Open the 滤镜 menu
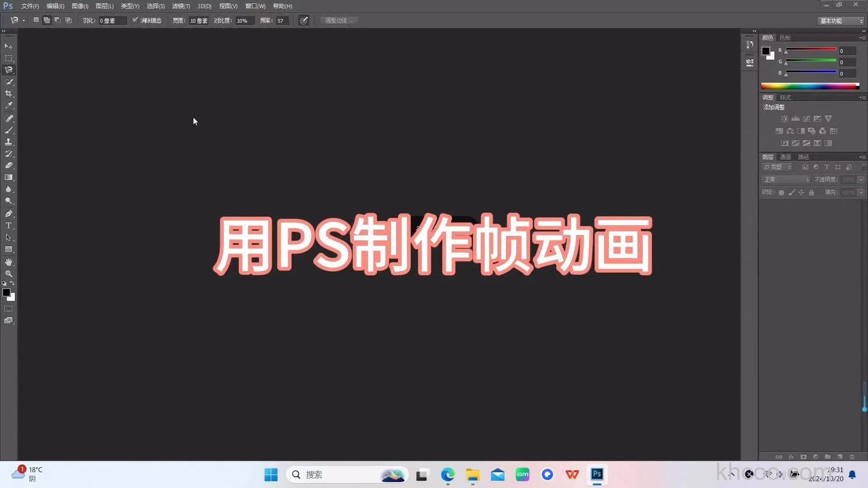The width and height of the screenshot is (868, 488). 181,5
